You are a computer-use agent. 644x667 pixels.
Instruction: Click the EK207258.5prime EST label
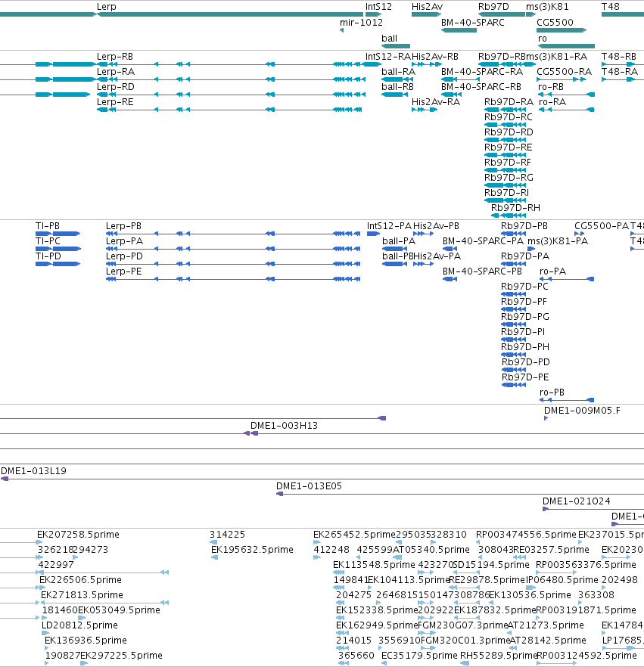[x=78, y=534]
